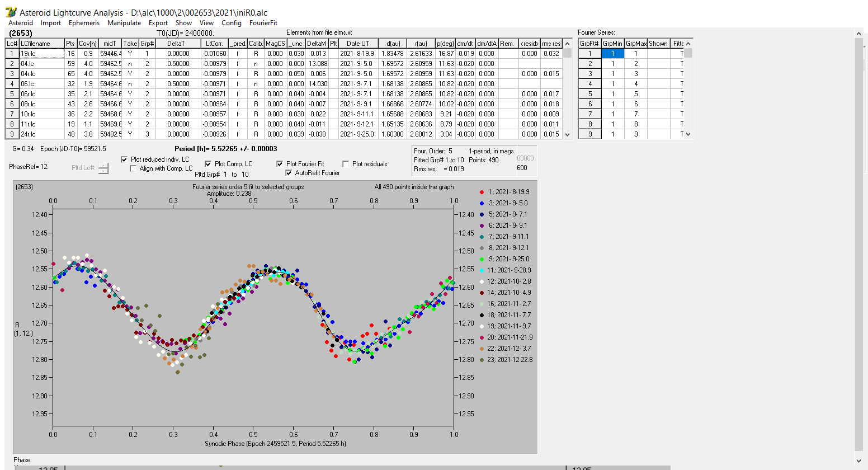Toggle Plot residuals checkbox
This screenshot has height=470, width=868.
[x=346, y=164]
